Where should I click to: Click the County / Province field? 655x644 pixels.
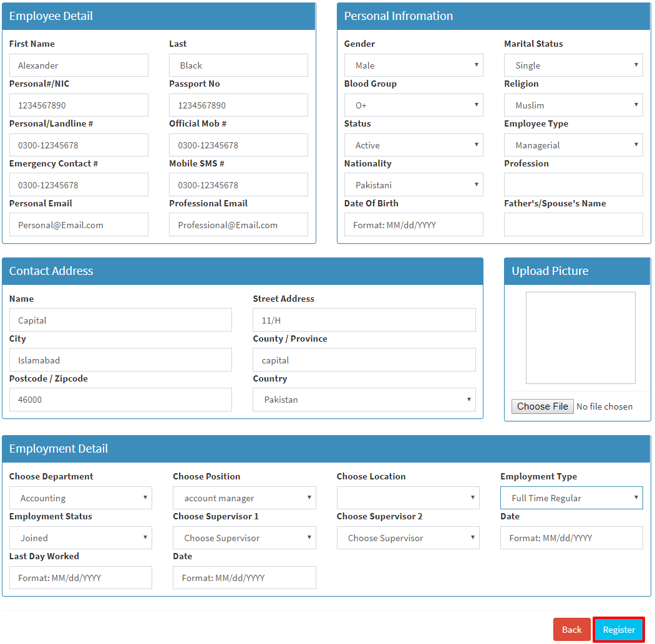[x=364, y=360]
